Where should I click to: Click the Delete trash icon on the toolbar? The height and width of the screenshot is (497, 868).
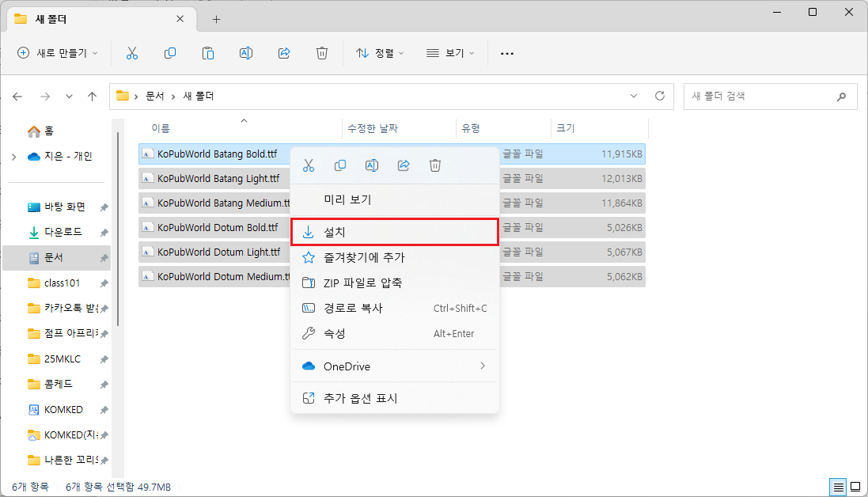321,53
